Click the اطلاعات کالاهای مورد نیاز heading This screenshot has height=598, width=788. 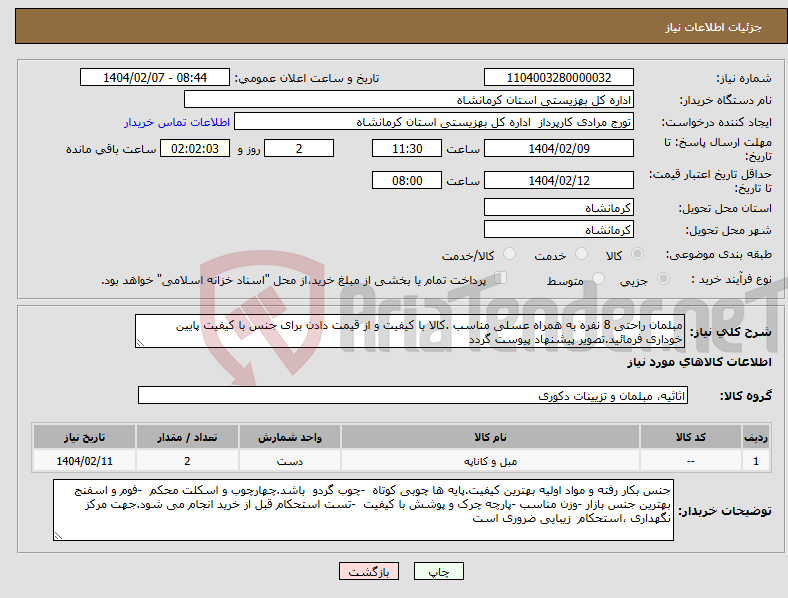[699, 362]
